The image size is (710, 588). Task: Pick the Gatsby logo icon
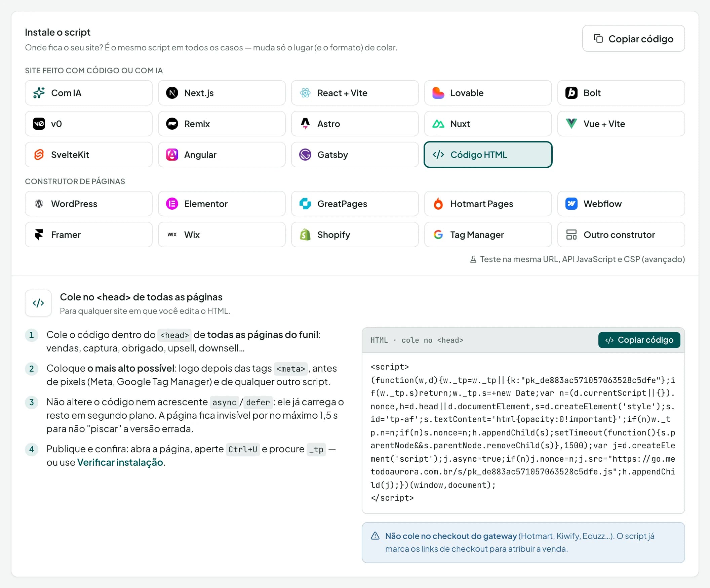pyautogui.click(x=305, y=155)
